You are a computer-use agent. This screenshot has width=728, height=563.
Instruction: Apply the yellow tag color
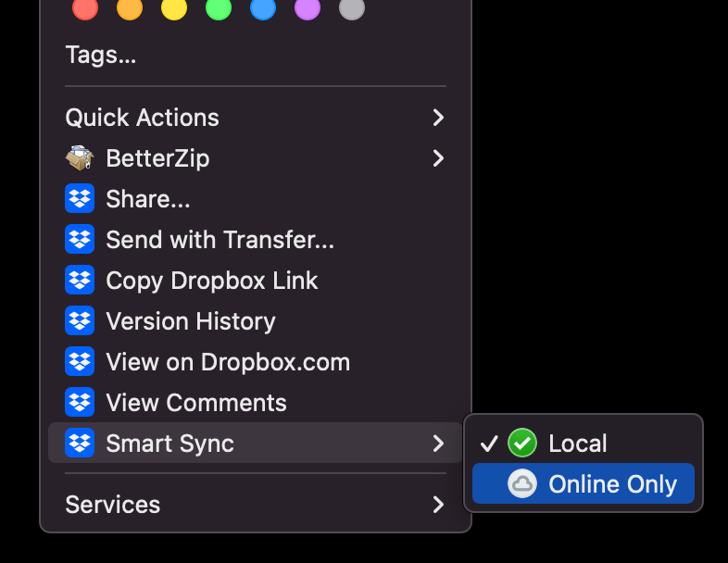(174, 7)
